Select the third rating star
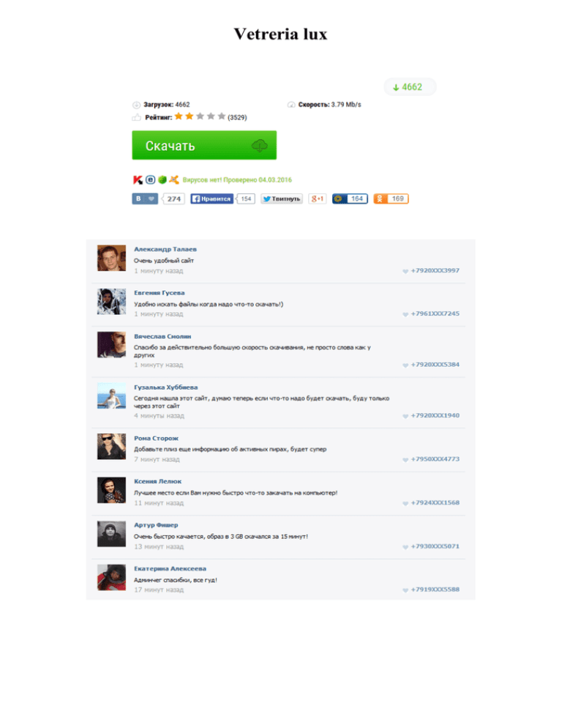Image resolution: width=562 pixels, height=728 pixels. tap(200, 116)
